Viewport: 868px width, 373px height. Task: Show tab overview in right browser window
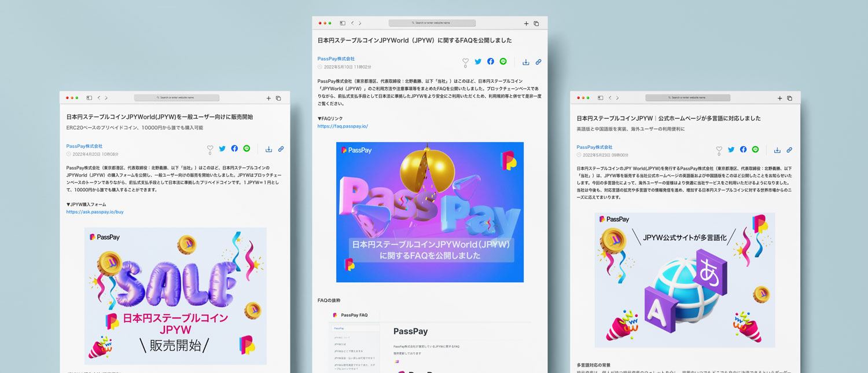[790, 98]
